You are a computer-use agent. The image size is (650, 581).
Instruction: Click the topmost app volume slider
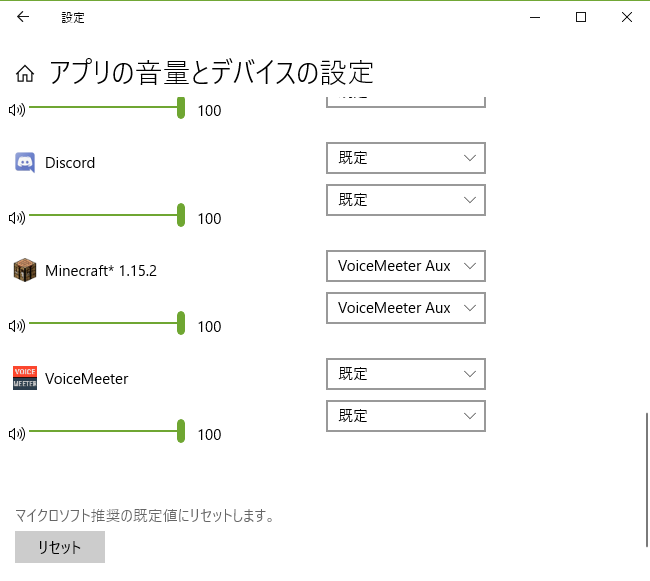107,107
